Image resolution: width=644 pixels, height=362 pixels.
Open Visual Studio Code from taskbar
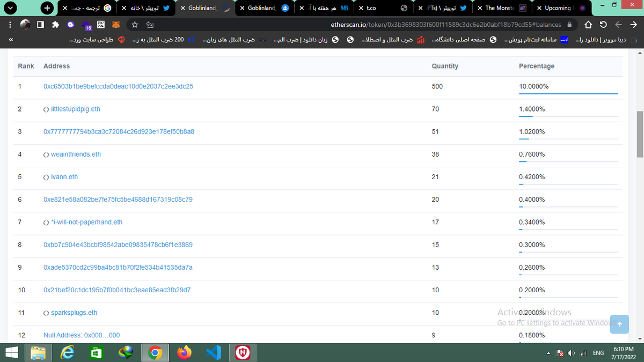(x=213, y=352)
